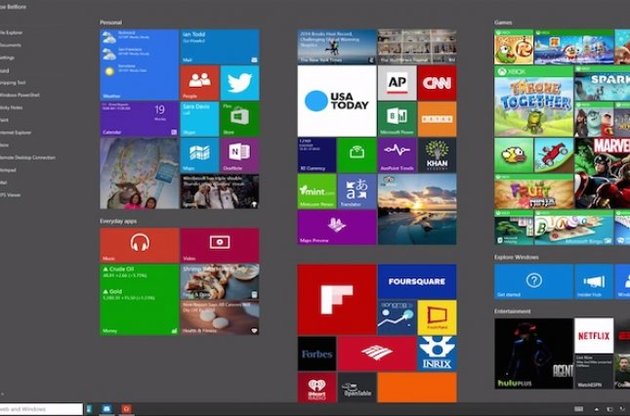The image size is (630, 416).
Task: Open the OneNote tile
Action: click(x=239, y=154)
